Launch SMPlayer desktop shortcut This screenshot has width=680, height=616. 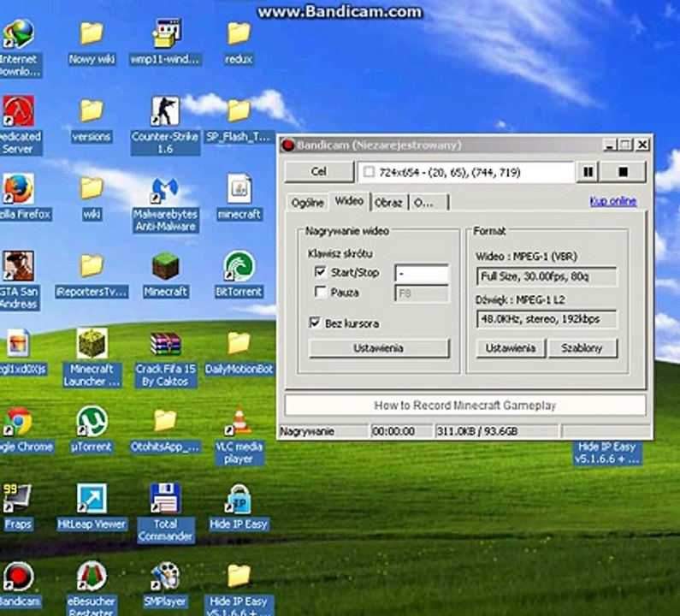[x=166, y=577]
